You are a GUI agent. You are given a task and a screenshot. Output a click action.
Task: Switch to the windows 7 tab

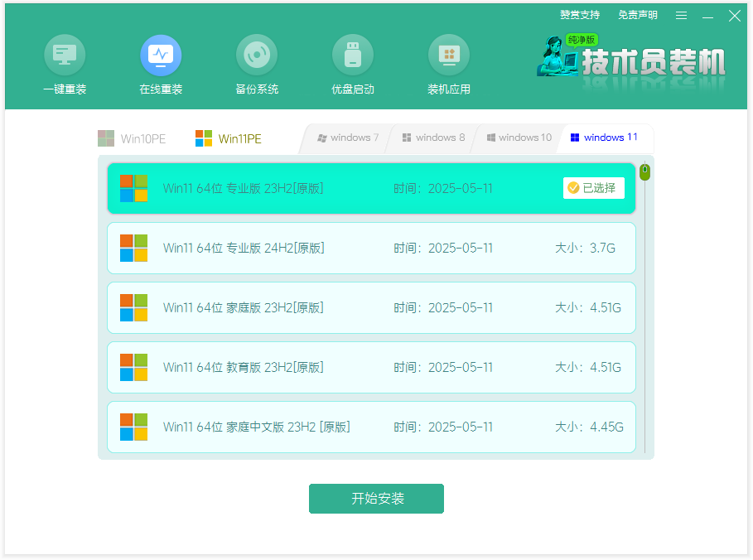pos(348,138)
